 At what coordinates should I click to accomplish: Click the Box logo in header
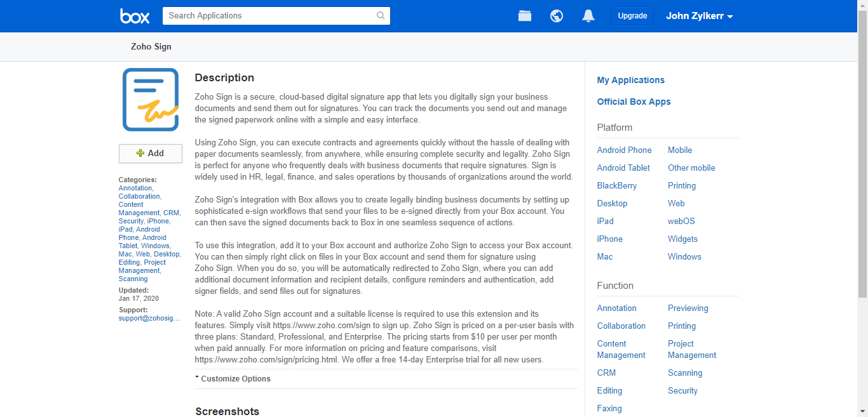click(x=135, y=16)
